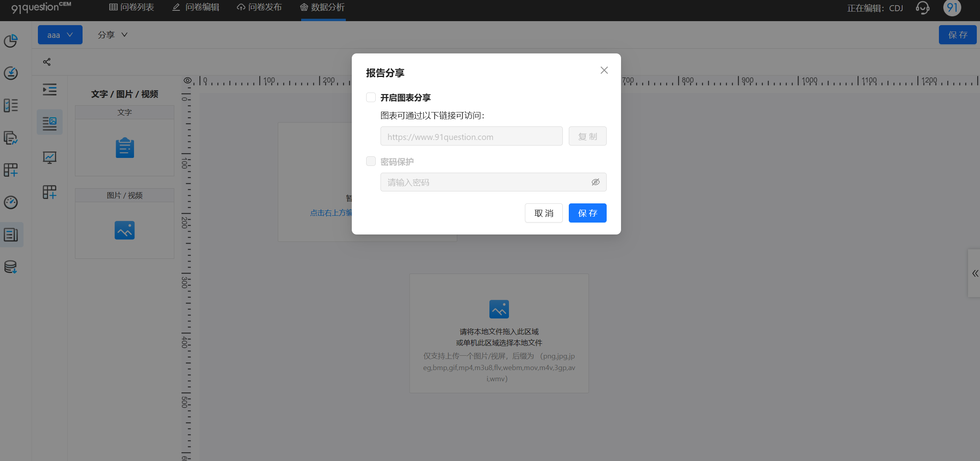
Task: Click the 请输入密码 password field
Action: coord(493,182)
